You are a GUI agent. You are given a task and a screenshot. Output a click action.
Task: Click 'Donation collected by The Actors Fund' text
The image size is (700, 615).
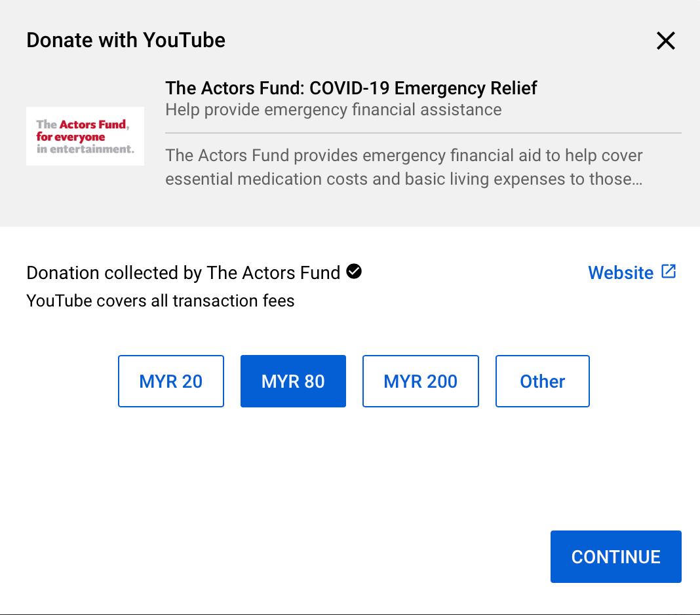click(x=184, y=273)
